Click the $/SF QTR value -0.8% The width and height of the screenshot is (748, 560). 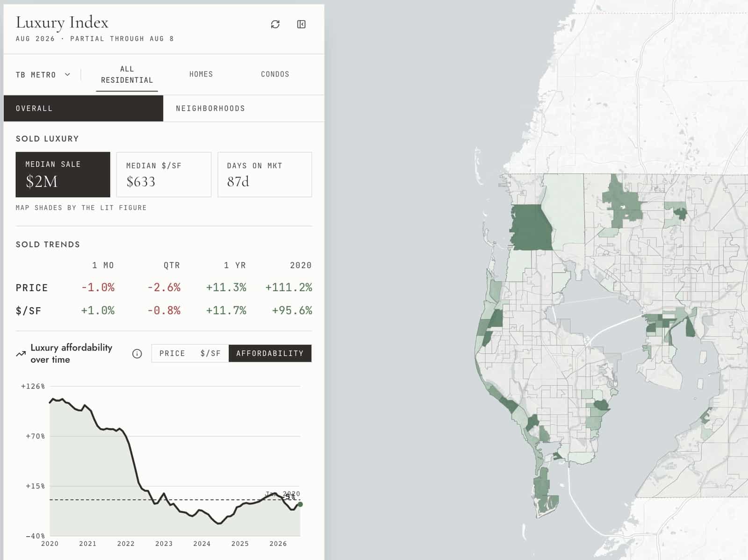pos(164,311)
